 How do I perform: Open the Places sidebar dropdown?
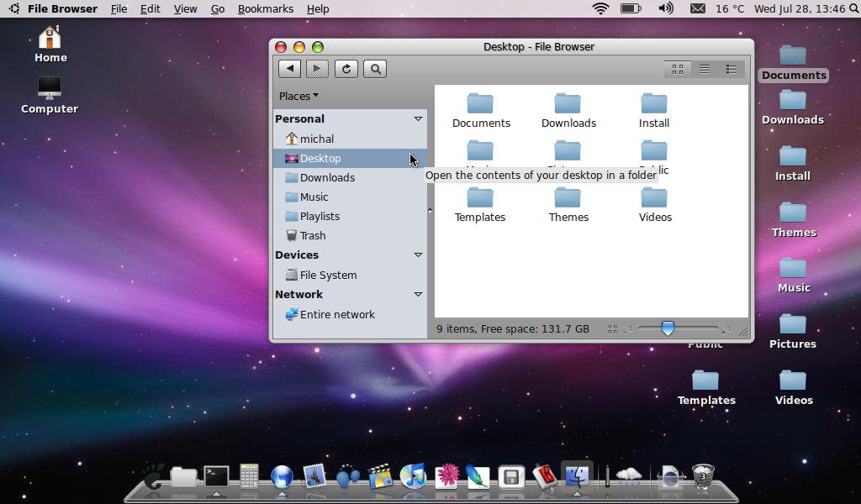coord(298,96)
